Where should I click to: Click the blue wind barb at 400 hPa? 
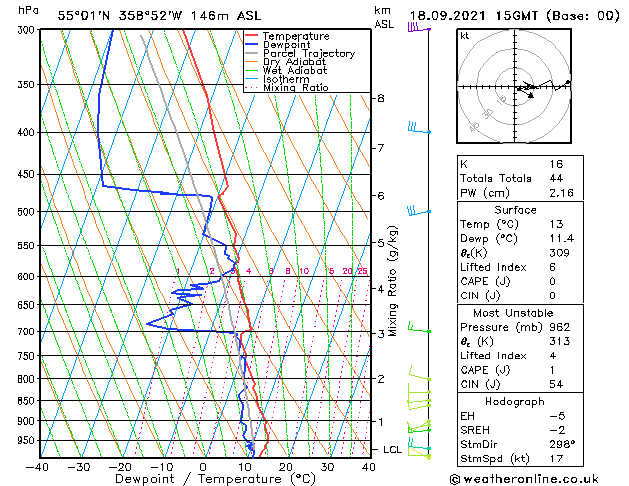pyautogui.click(x=419, y=128)
